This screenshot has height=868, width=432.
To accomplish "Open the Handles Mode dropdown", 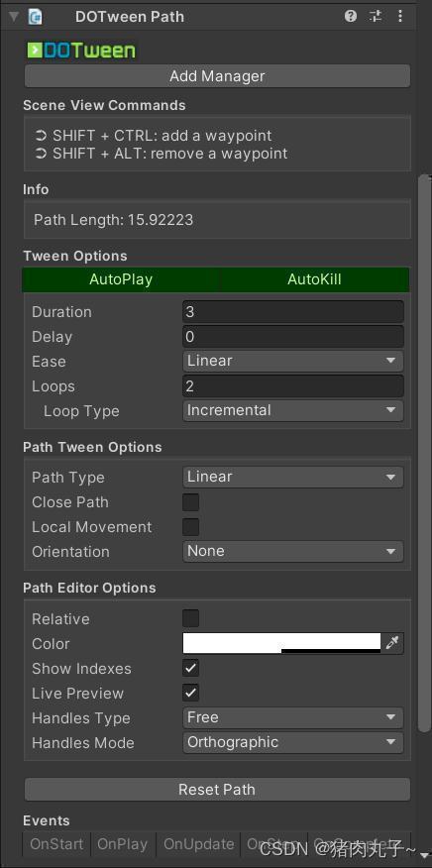I will click(293, 743).
